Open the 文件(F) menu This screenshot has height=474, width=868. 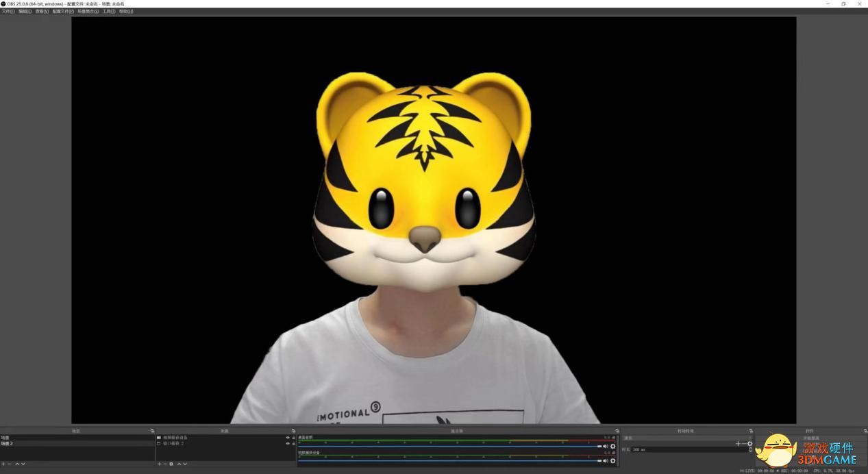[8, 12]
